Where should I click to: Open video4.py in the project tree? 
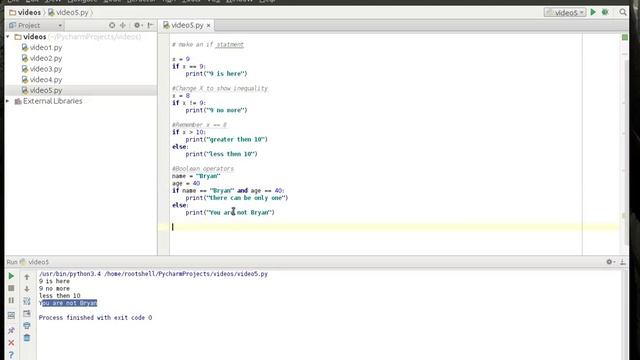point(46,80)
